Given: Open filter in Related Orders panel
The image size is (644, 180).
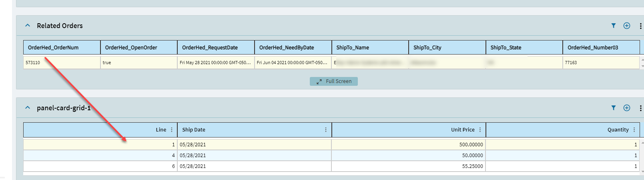Looking at the screenshot, I should pyautogui.click(x=613, y=26).
